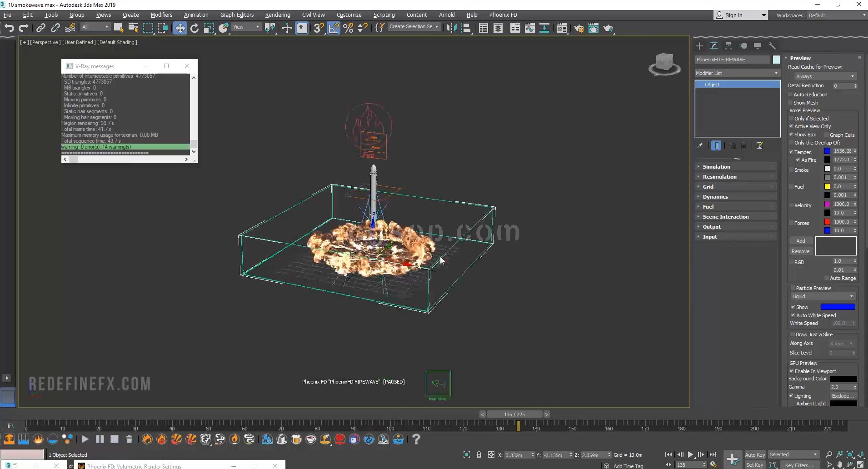Switch to the Hierarchy command panel

click(x=728, y=46)
